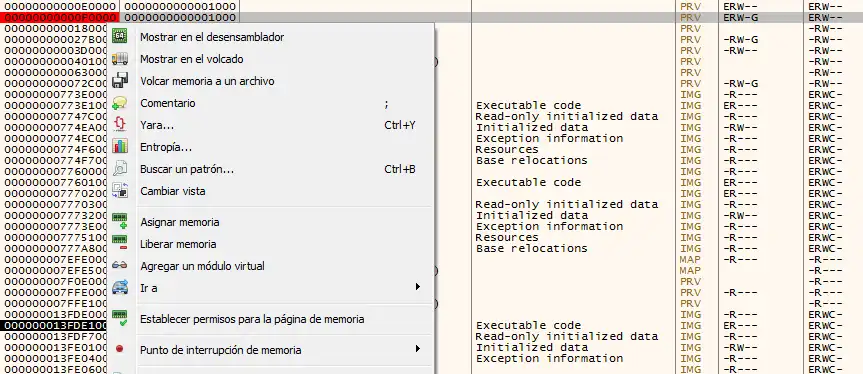
Task: Click the red dot memory breakpoint icon
Action: 119,349
